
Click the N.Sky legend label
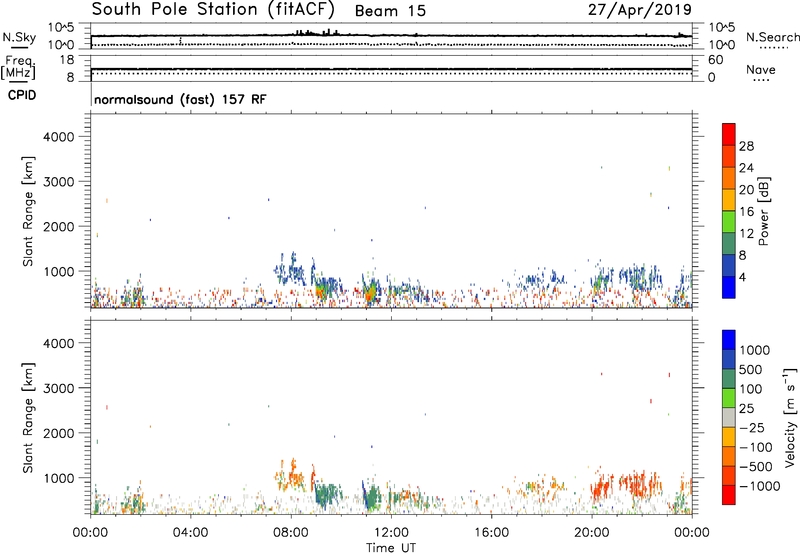point(19,37)
